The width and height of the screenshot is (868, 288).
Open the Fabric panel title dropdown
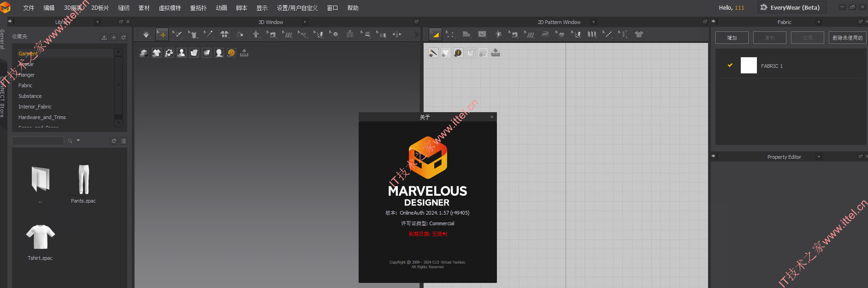[x=819, y=22]
